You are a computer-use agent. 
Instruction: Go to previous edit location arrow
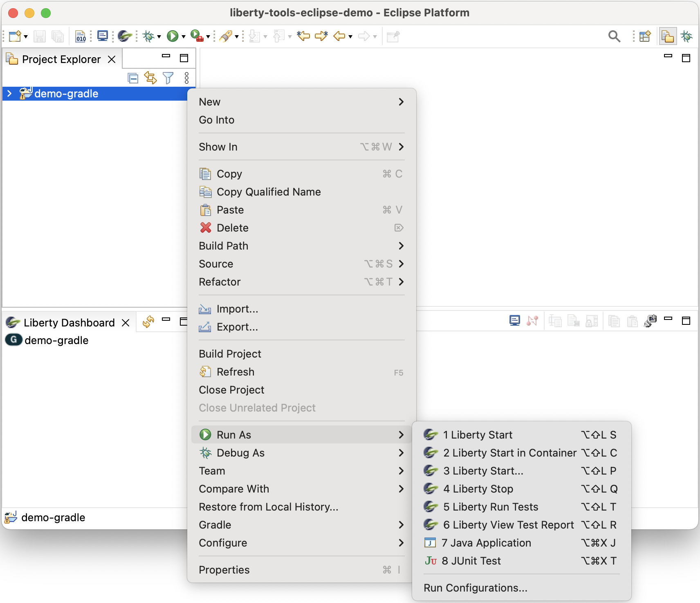303,36
